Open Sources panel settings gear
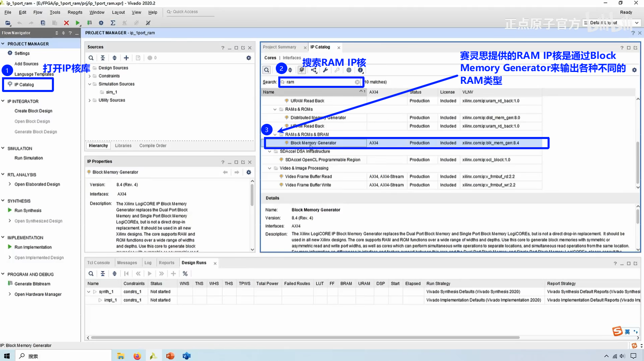644x361 pixels. click(x=248, y=58)
